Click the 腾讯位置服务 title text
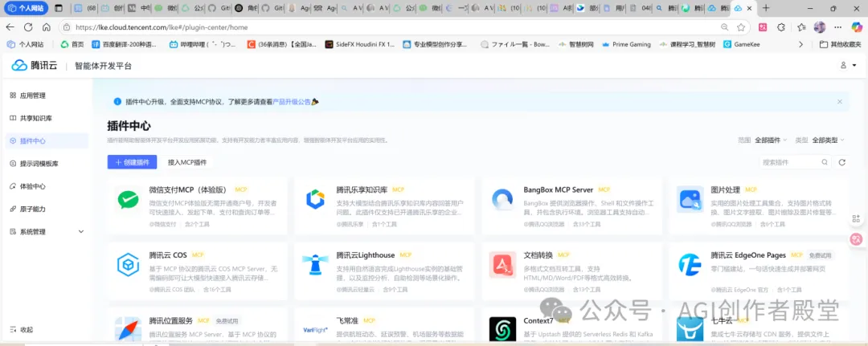Screen dimensions: 868x346 click(x=170, y=320)
